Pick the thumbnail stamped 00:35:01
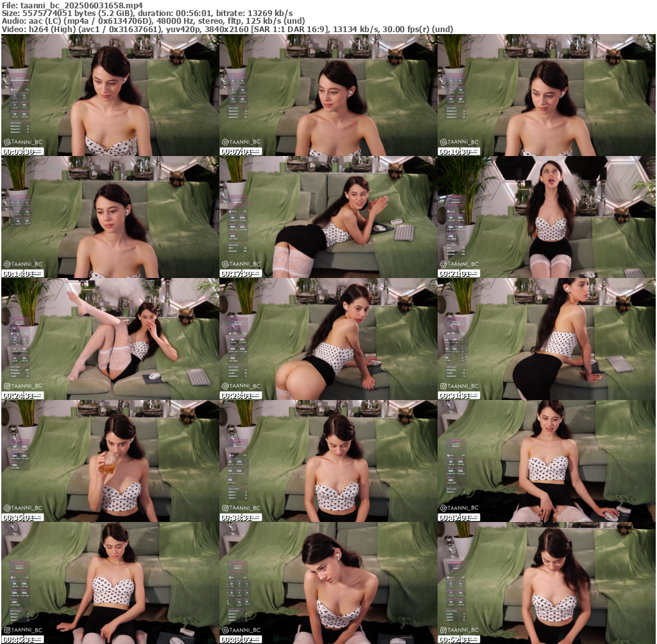The image size is (657, 644). click(110, 461)
